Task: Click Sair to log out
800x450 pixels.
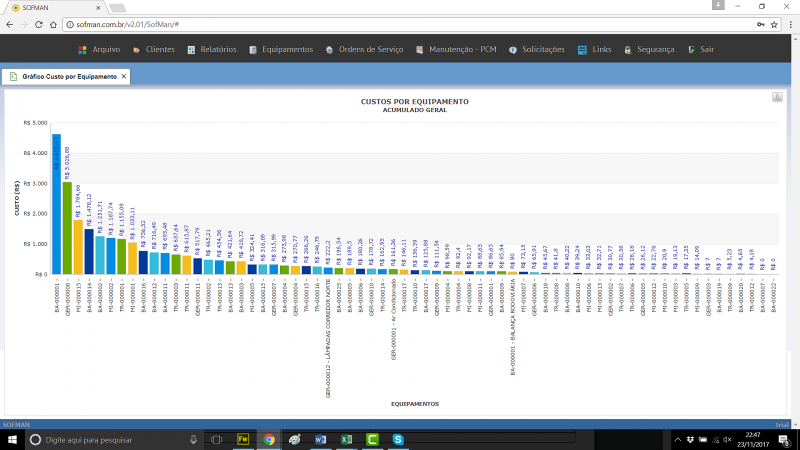Action: pyautogui.click(x=707, y=49)
